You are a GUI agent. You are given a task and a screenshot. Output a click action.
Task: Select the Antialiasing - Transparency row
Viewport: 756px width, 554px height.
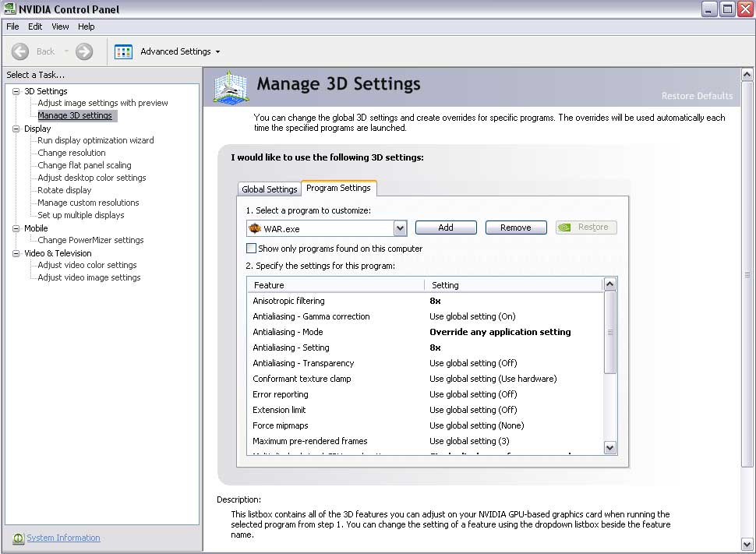(x=426, y=363)
